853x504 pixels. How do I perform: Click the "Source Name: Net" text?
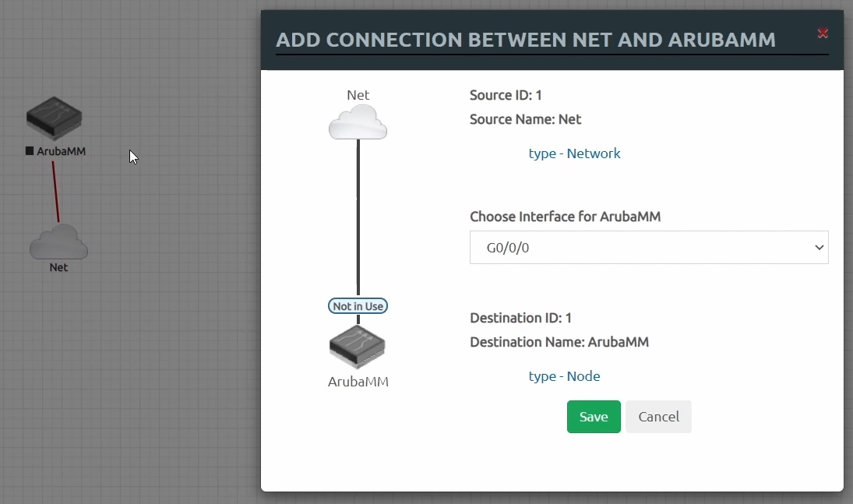coord(525,119)
